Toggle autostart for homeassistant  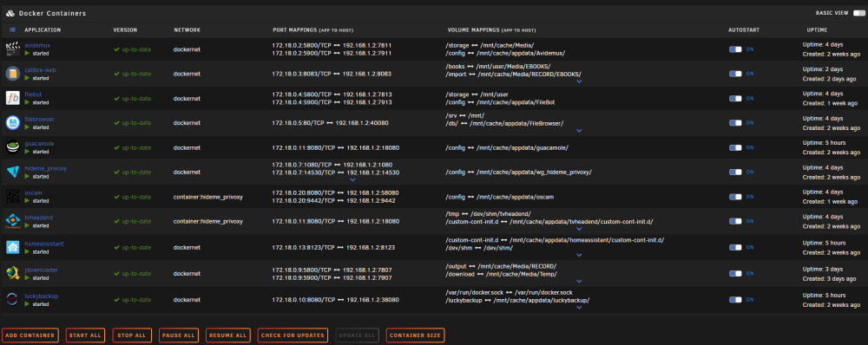735,247
